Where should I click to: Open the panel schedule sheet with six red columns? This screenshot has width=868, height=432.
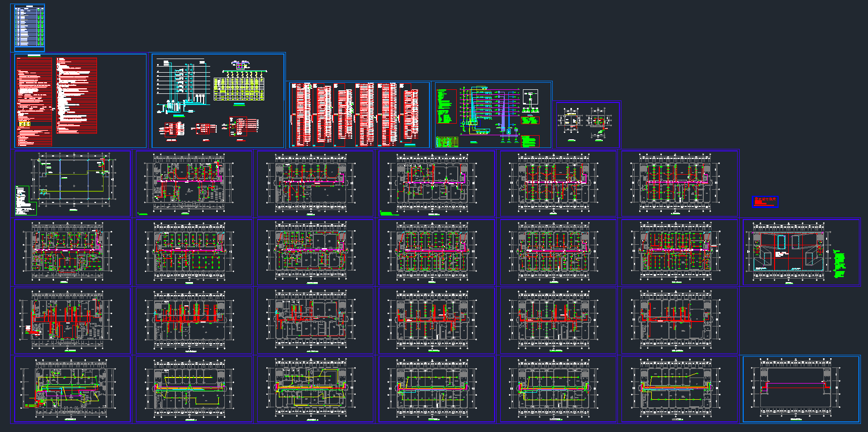click(359, 115)
